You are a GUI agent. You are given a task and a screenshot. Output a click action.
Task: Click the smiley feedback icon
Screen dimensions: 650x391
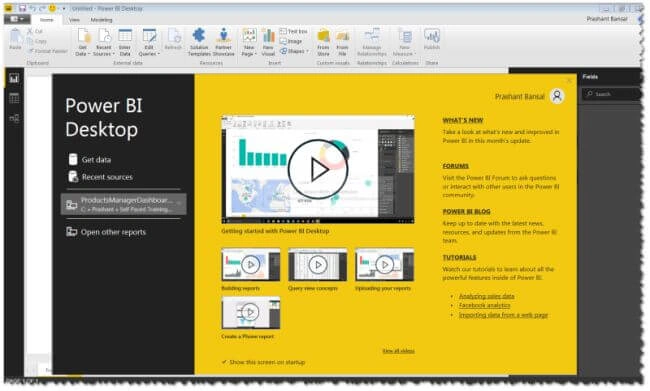(53, 8)
